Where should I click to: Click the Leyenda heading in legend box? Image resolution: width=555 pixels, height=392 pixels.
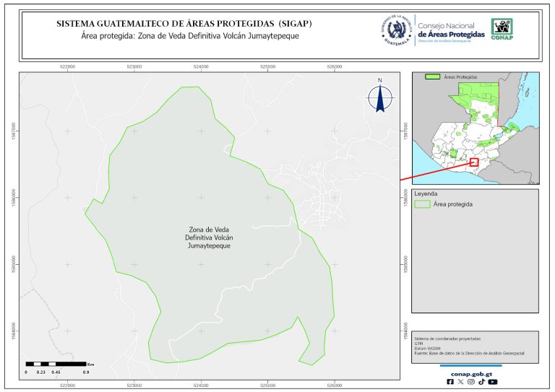(426, 193)
